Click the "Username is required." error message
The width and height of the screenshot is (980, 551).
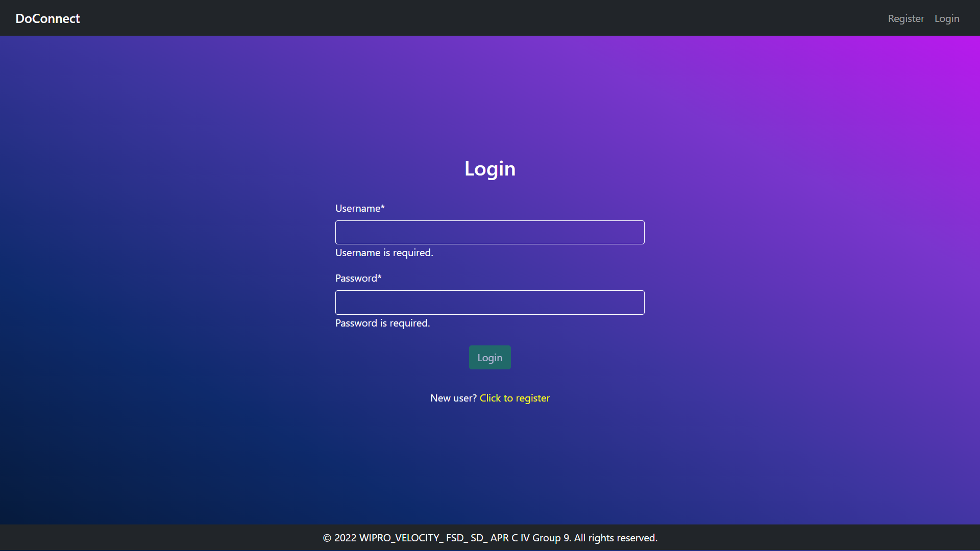tap(384, 253)
